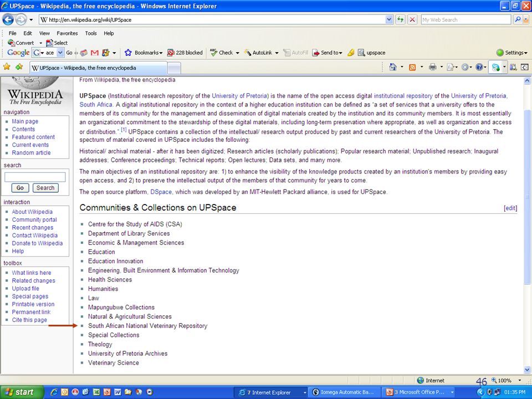This screenshot has height=399, width=532.
Task: Open the View menu
Action: click(44, 33)
